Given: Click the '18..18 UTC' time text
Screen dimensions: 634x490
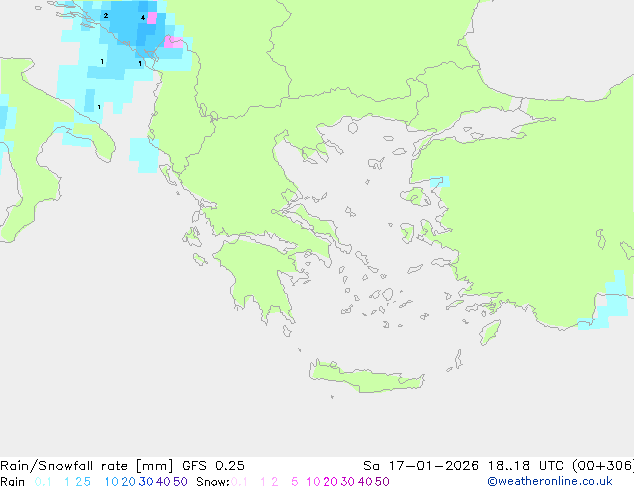Looking at the screenshot, I should click(x=525, y=466).
